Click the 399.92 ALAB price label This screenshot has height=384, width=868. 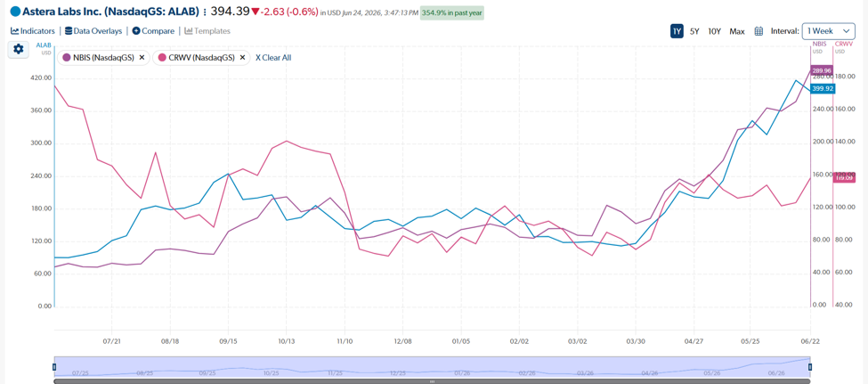click(x=822, y=89)
